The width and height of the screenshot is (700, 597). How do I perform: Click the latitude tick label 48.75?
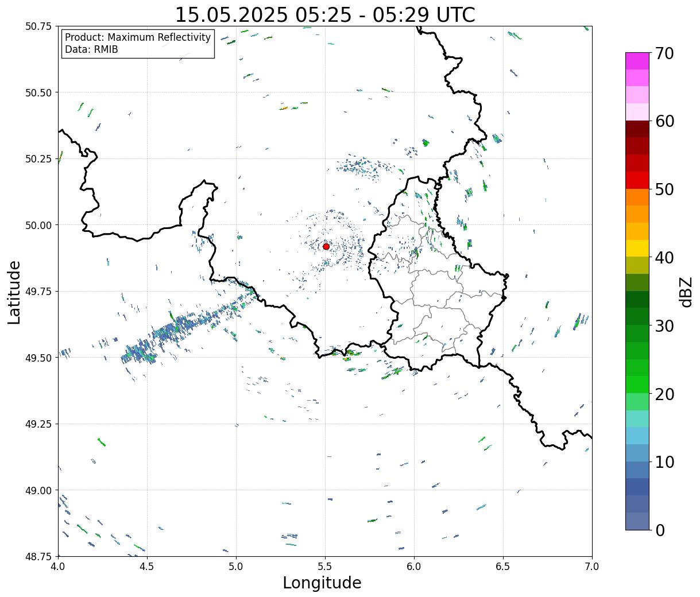[x=38, y=556]
